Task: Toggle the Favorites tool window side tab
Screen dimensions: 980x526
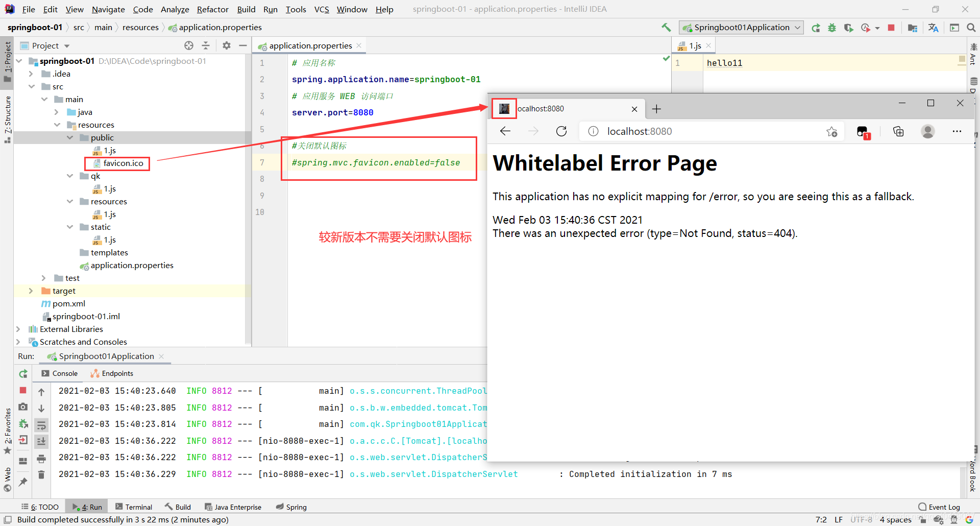Action: click(x=7, y=431)
